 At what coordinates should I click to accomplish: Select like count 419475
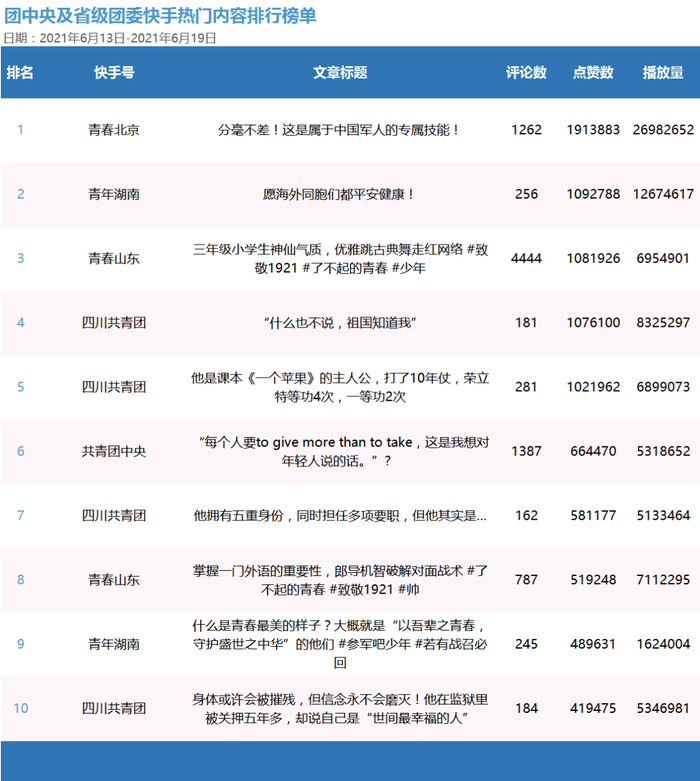pyautogui.click(x=593, y=708)
